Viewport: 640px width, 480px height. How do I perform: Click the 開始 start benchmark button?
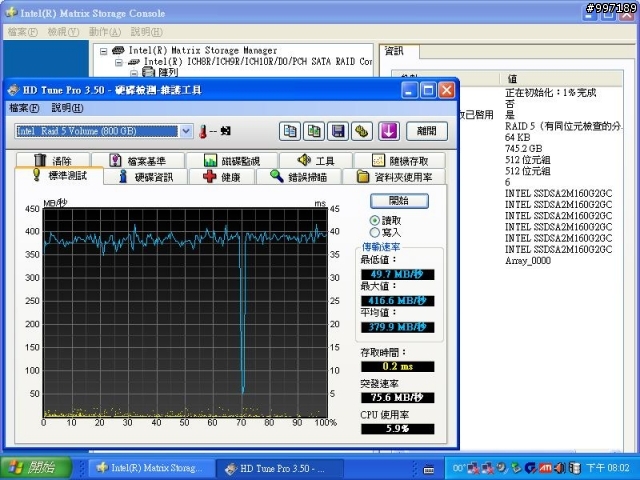click(x=399, y=201)
